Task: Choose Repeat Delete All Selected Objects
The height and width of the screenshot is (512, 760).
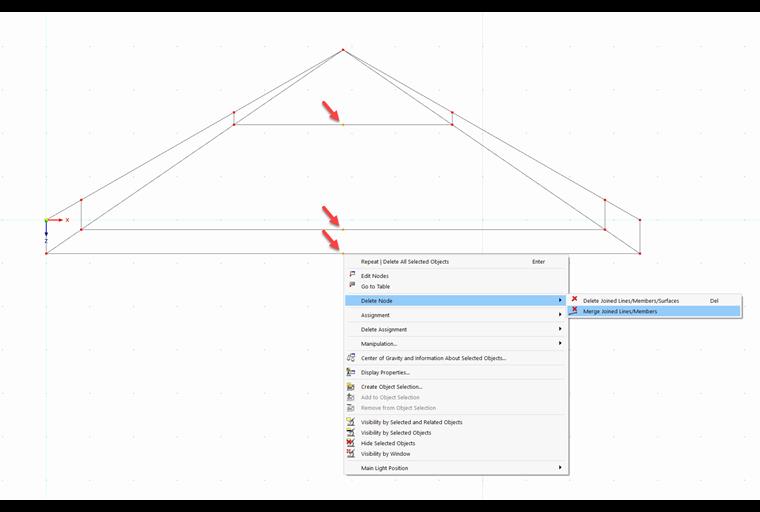Action: tap(456, 262)
